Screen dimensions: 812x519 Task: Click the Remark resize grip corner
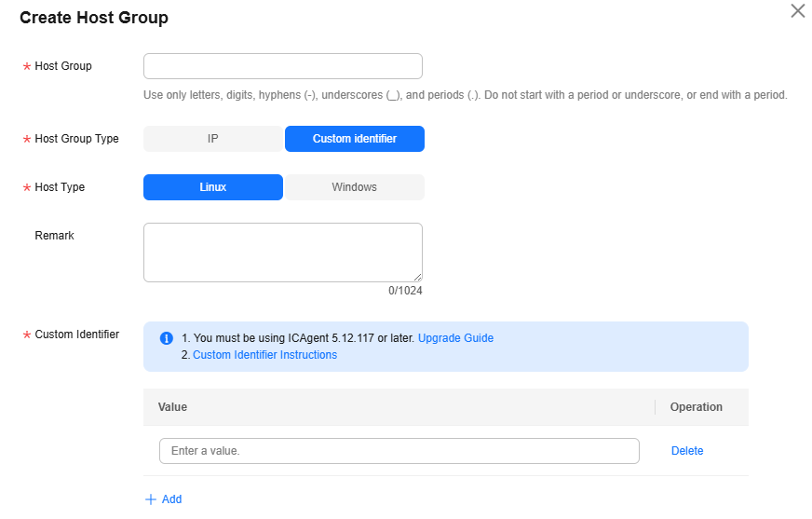[418, 278]
